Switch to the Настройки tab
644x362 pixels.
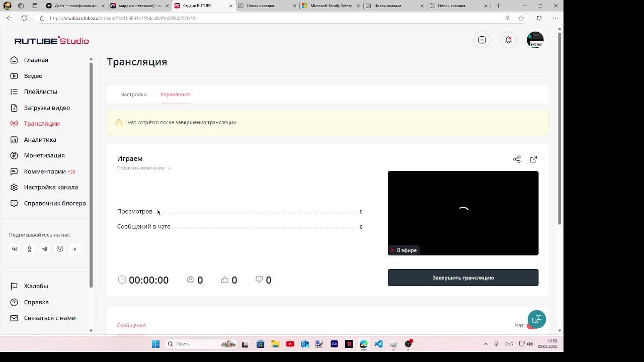click(133, 94)
